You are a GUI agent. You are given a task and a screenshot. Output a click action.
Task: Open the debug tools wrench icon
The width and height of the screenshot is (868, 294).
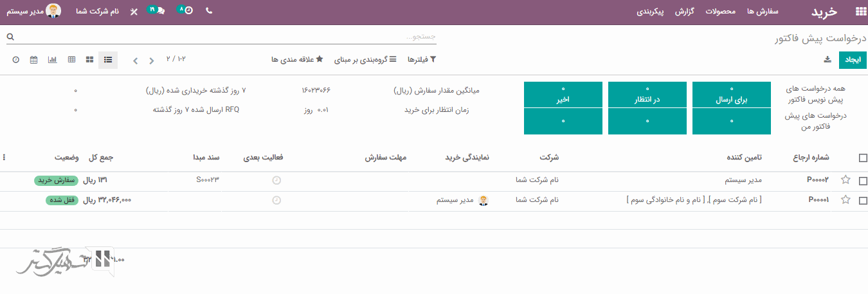pos(133,12)
